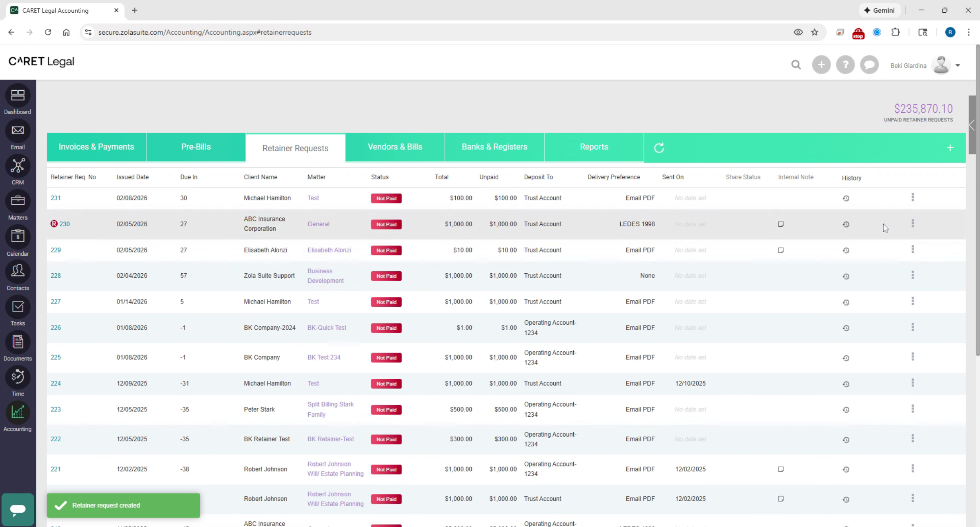Open row actions menu for request 226

913,327
